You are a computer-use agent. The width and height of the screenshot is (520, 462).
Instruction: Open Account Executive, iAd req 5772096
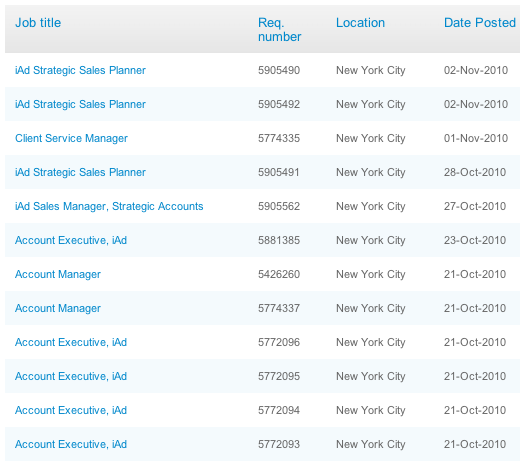(x=71, y=342)
